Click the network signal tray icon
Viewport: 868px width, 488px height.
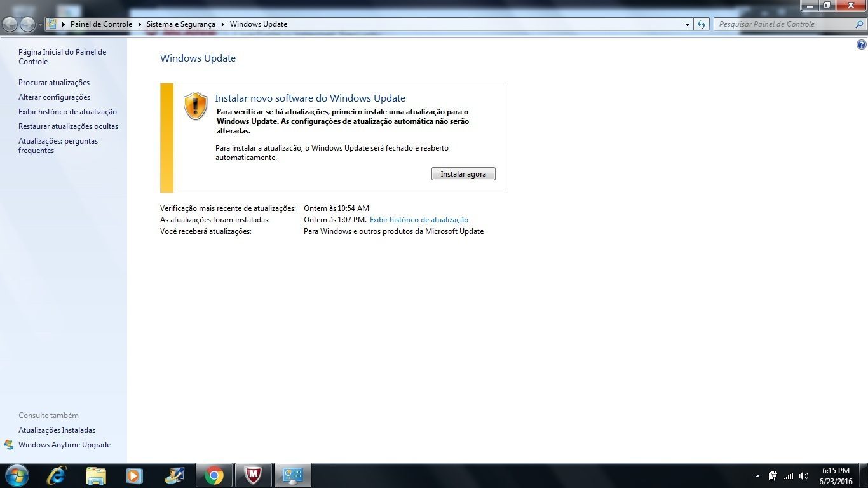point(789,476)
